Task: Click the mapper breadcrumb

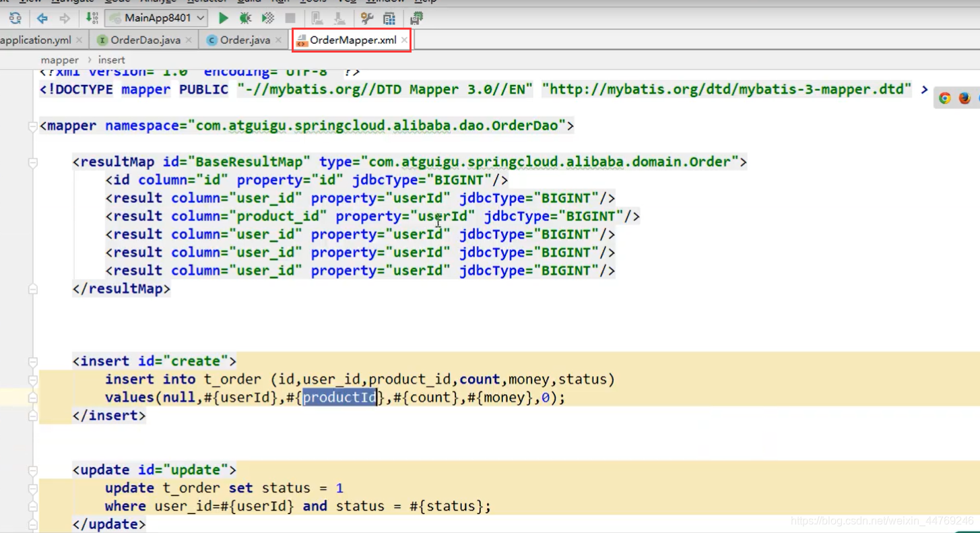Action: pos(60,60)
